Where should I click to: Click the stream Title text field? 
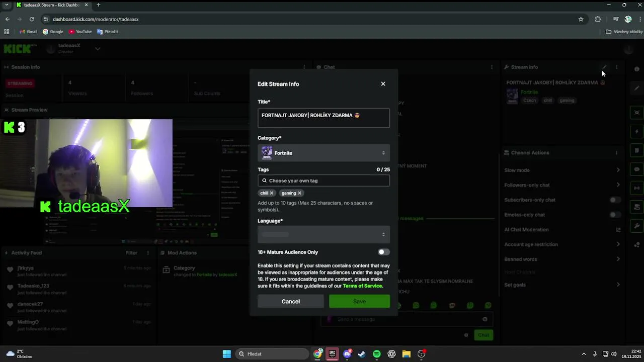tap(324, 118)
